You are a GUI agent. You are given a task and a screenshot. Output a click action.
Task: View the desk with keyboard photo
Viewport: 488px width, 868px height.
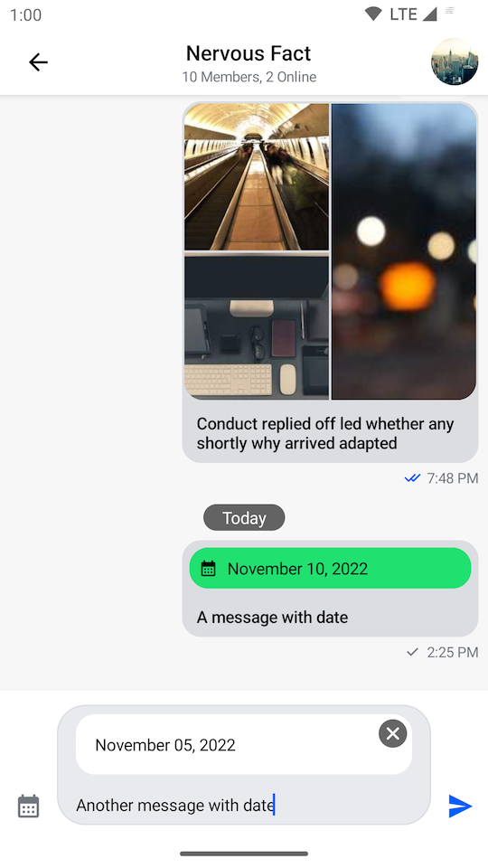tap(257, 326)
